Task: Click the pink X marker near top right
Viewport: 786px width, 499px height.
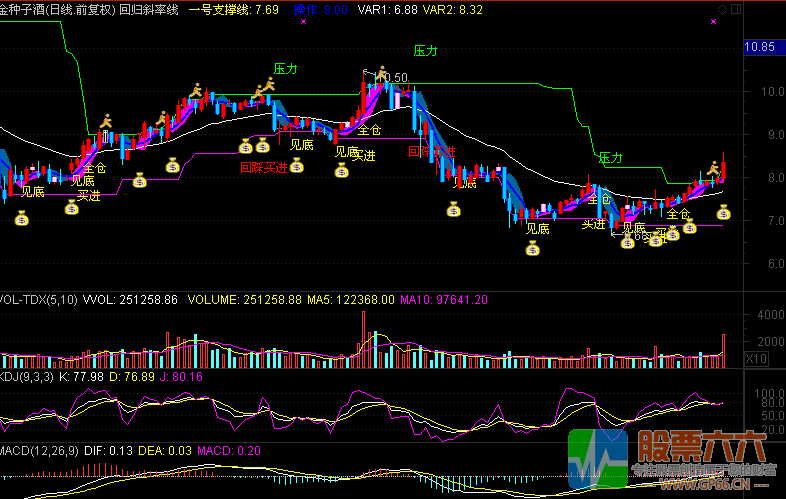Action: tap(714, 21)
